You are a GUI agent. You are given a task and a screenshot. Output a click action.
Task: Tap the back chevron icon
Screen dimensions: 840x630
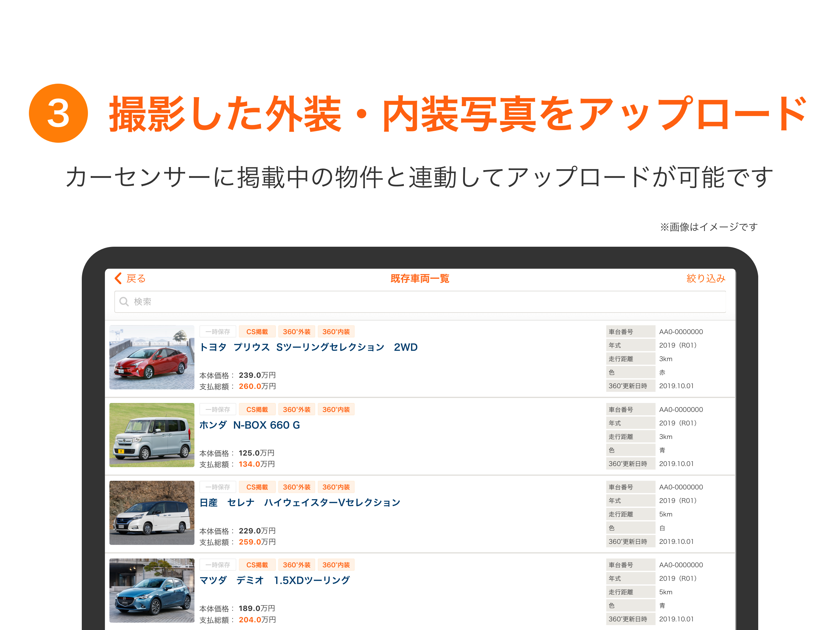[118, 278]
